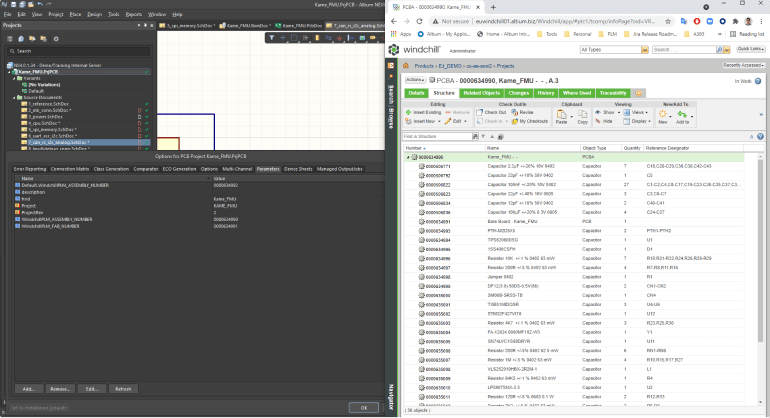Click the Copy icon in Clipboard group
This screenshot has height=418, width=770.
tap(581, 116)
